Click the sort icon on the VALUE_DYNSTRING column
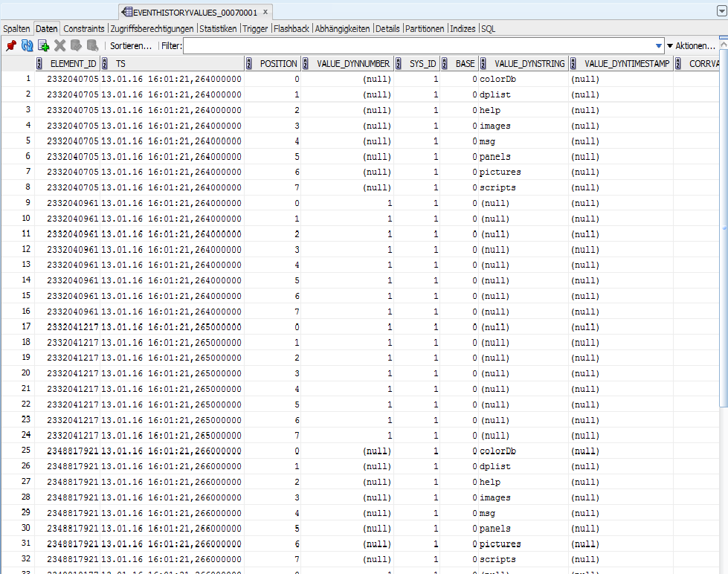728x574 pixels. pyautogui.click(x=483, y=64)
